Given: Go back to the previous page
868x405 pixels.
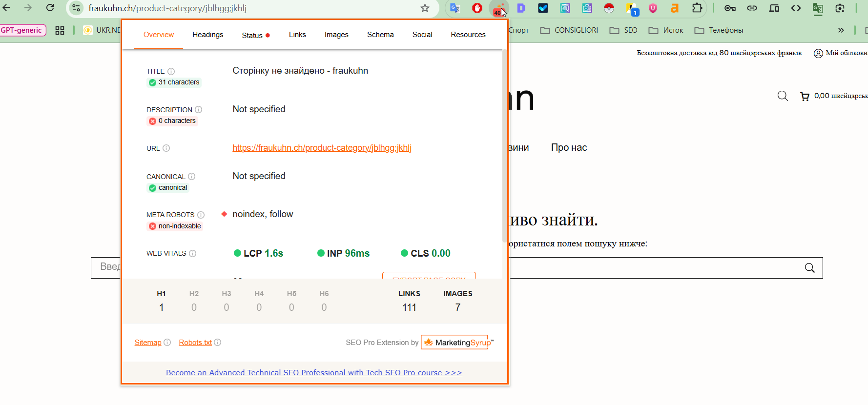Looking at the screenshot, I should (6, 8).
